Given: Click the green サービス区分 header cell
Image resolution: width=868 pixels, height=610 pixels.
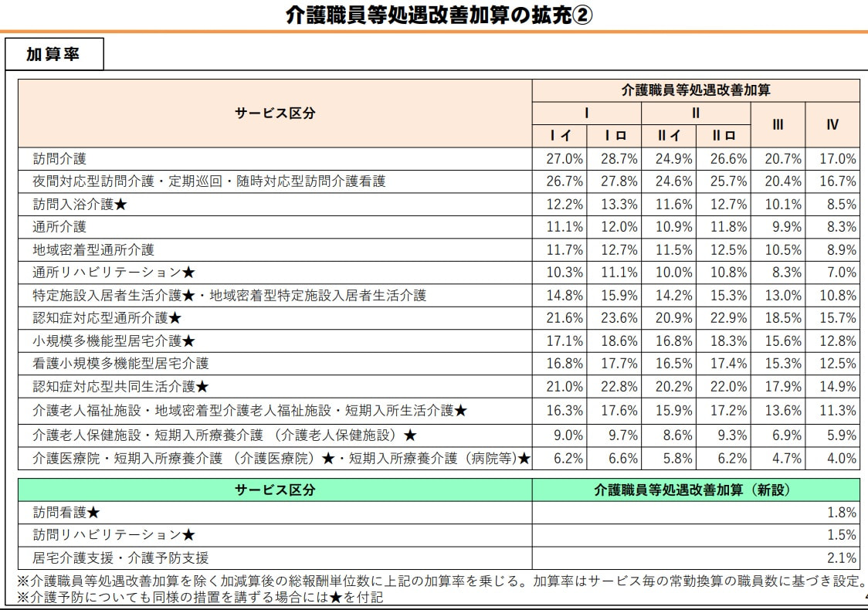Looking at the screenshot, I should [275, 490].
